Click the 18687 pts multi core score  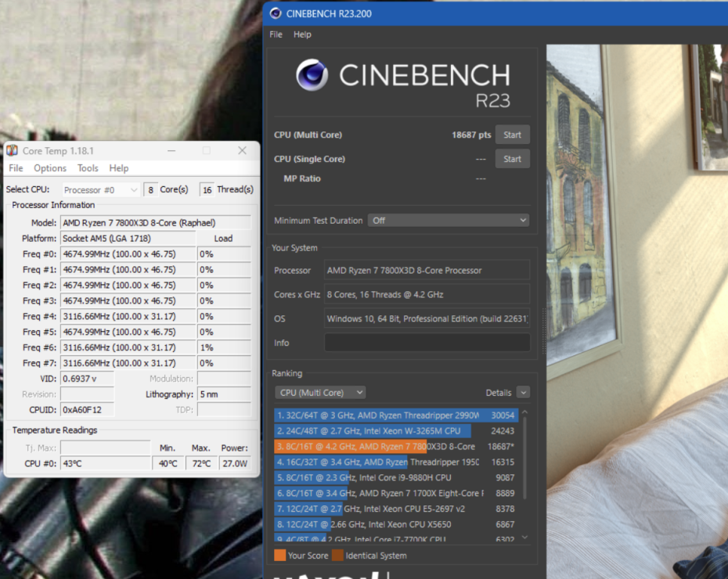coord(471,135)
